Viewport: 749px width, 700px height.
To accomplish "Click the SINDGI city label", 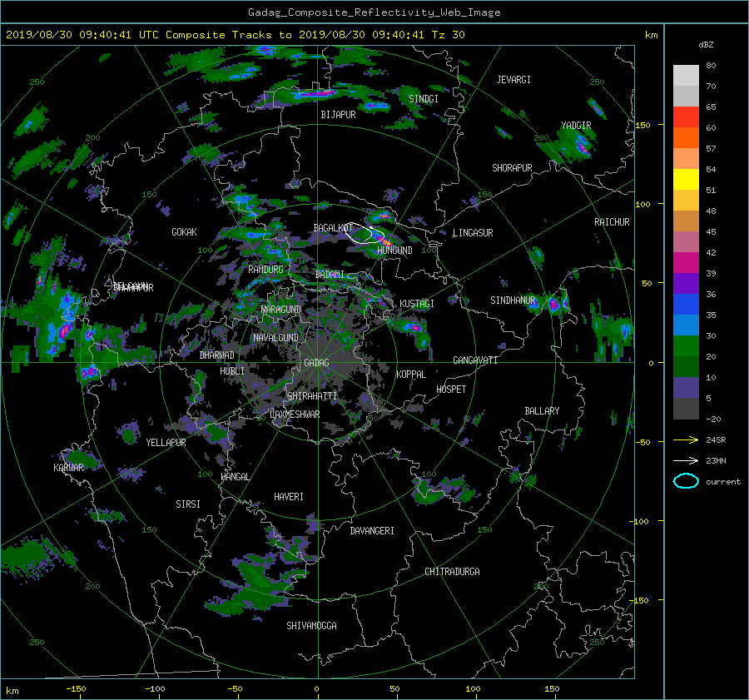I will [x=424, y=99].
